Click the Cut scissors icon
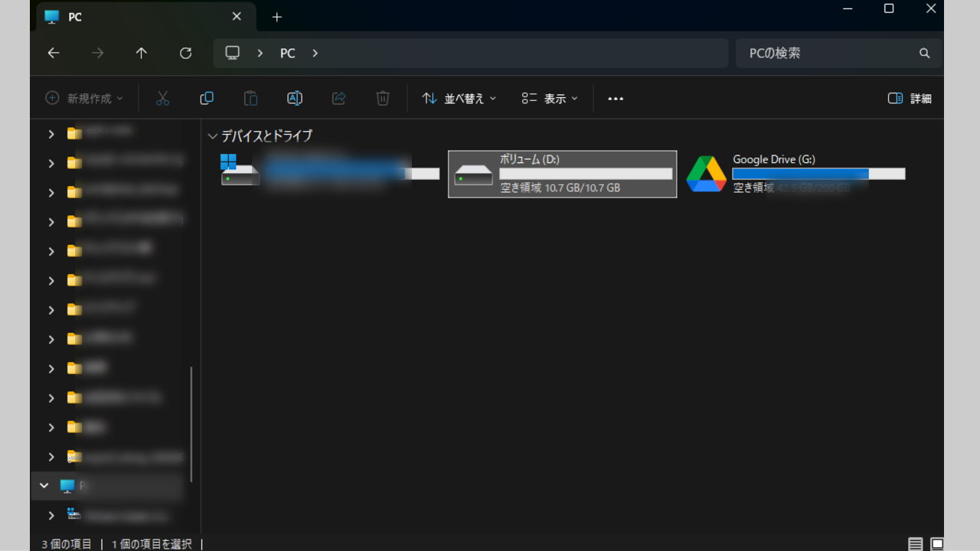This screenshot has height=551, width=980. point(162,98)
